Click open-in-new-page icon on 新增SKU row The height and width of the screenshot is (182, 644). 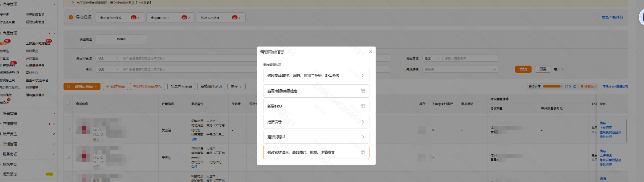click(x=363, y=106)
